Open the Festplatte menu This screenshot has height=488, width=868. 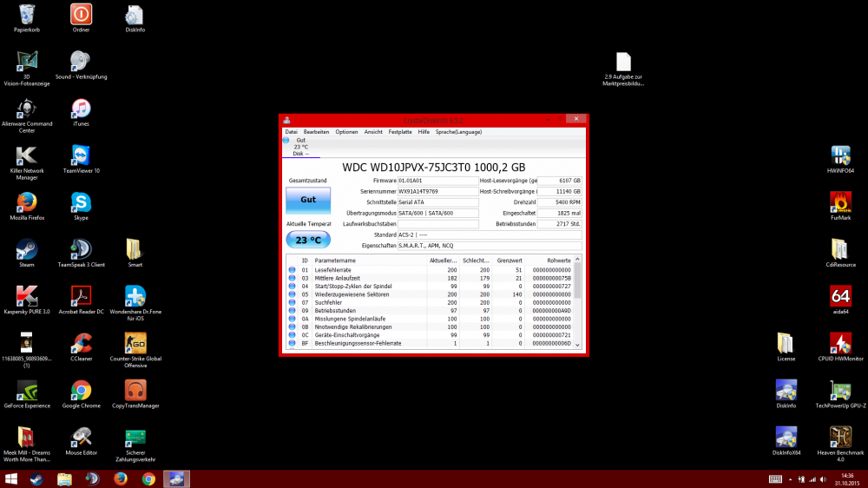[400, 132]
